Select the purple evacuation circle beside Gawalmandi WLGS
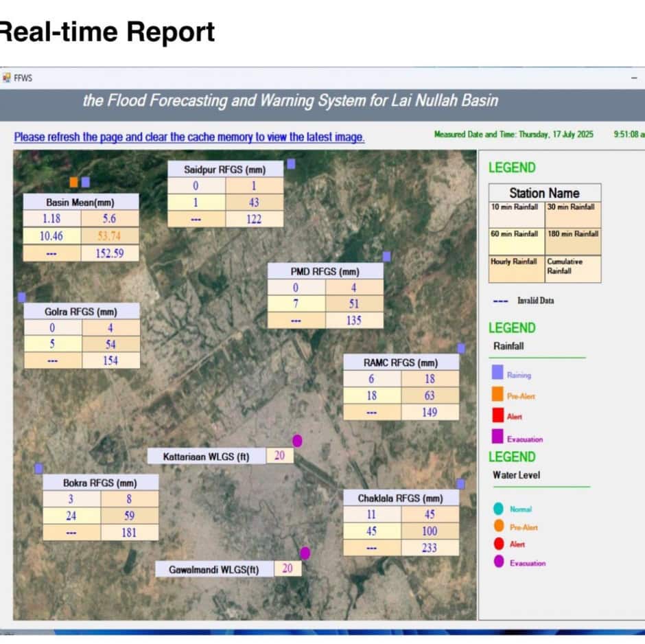 pyautogui.click(x=305, y=553)
